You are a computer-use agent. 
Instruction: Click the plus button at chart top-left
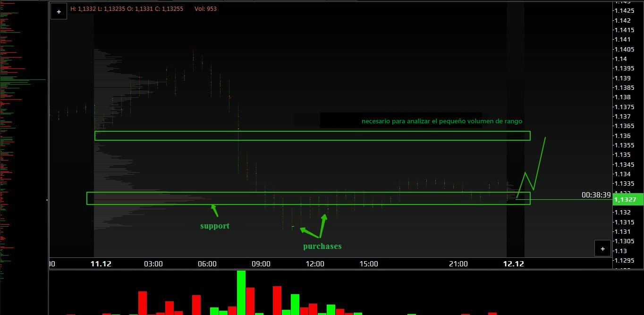point(59,12)
